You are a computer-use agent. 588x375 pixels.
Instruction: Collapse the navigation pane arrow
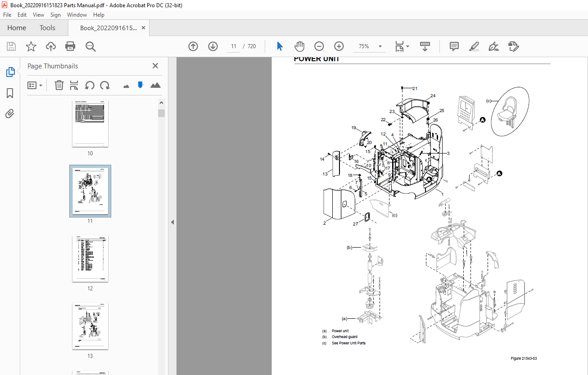point(172,222)
